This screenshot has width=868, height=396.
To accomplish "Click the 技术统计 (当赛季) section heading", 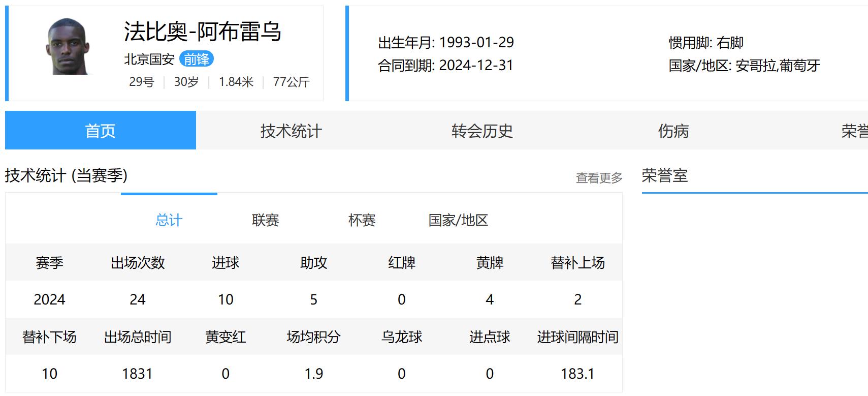I will coord(66,175).
